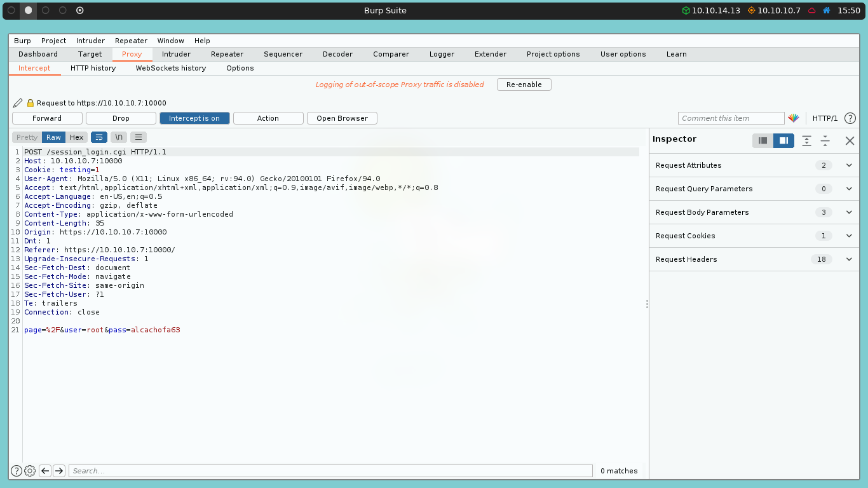Click the blue home tray icon
This screenshot has width=868, height=488.
click(827, 10)
